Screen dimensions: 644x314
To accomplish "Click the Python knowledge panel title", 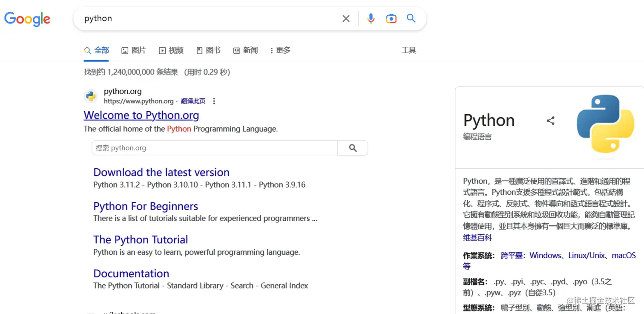I will coord(489,121).
